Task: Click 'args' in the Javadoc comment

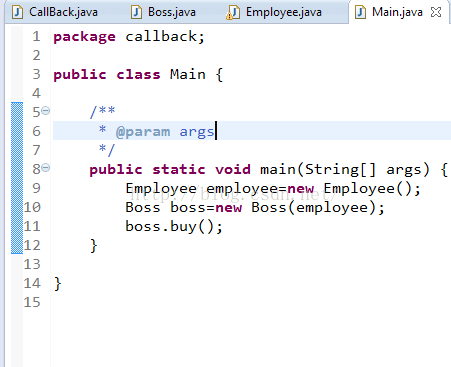Action: tap(197, 132)
